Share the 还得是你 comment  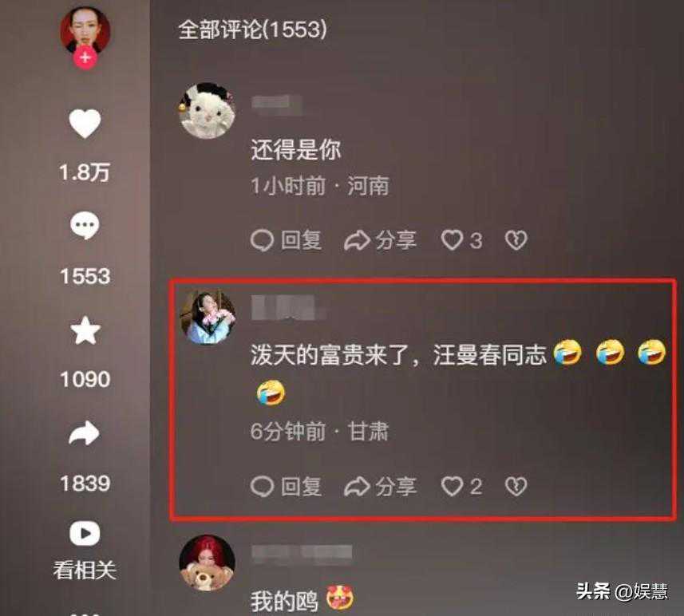coord(380,240)
